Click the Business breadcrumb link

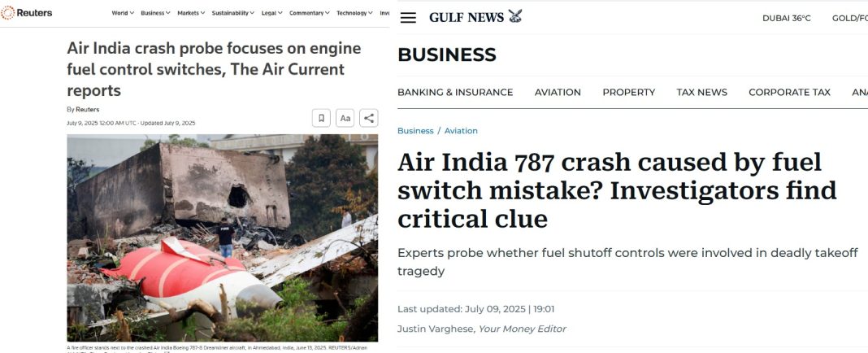click(415, 131)
